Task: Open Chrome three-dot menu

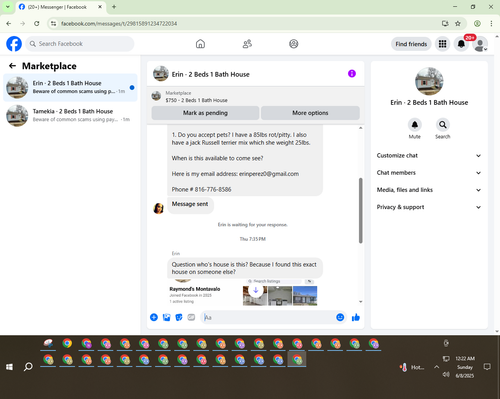Action: [491, 24]
